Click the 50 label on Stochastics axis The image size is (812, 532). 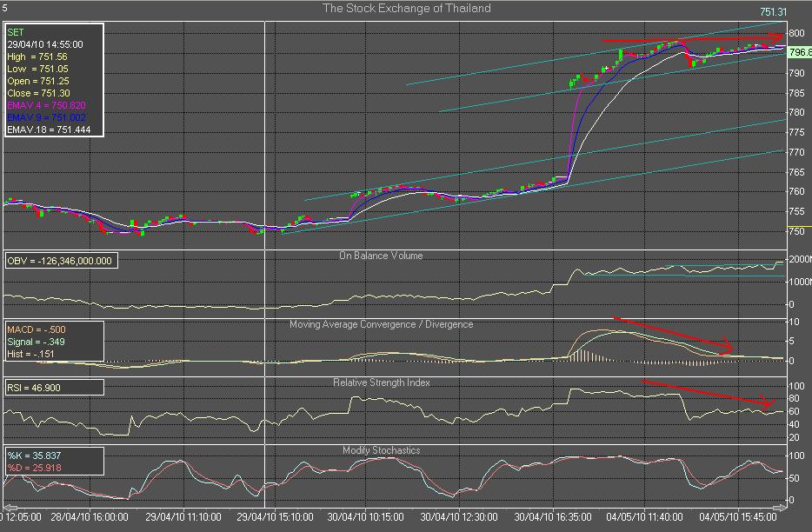[x=794, y=478]
